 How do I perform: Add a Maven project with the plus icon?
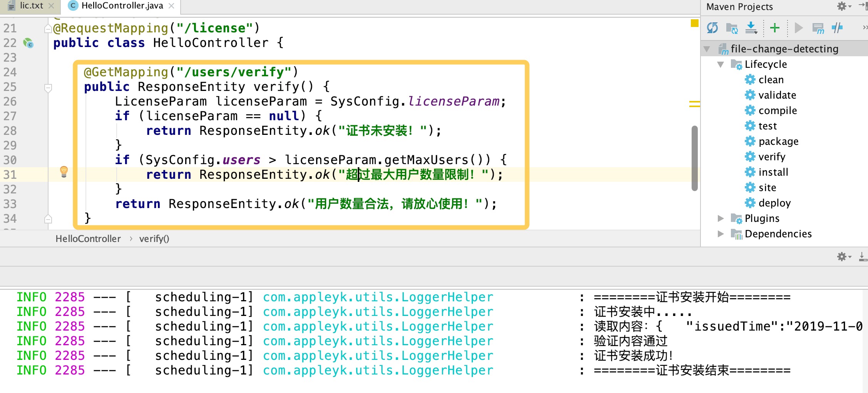click(x=774, y=28)
